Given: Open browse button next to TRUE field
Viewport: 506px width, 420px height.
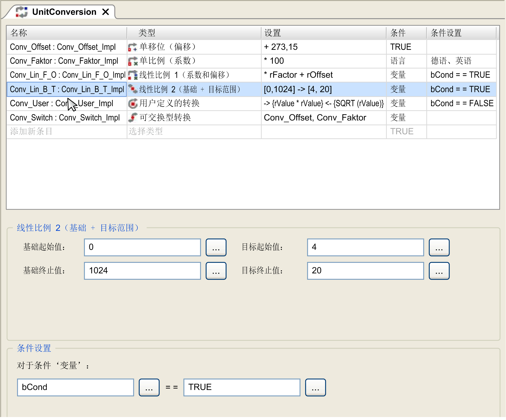Looking at the screenshot, I should 315,387.
